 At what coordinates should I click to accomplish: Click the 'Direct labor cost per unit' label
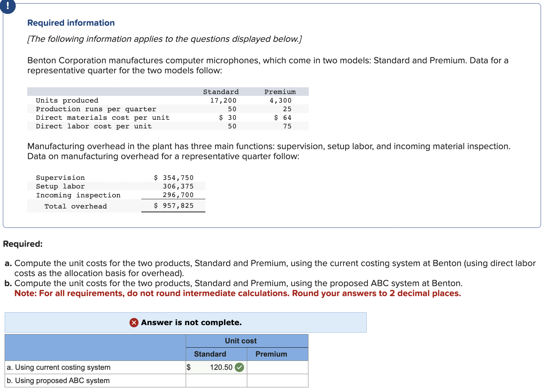[x=94, y=126]
